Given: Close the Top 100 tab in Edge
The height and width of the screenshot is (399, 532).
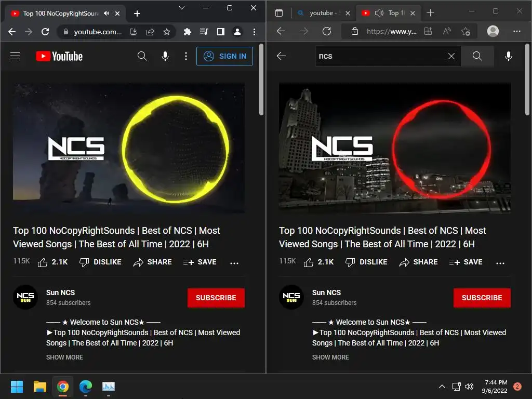Looking at the screenshot, I should click(413, 13).
